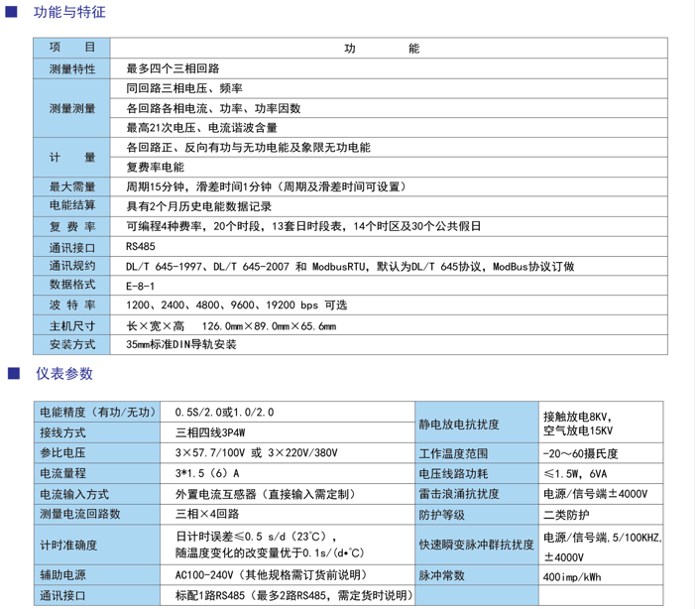Click the 功能与特征 section heading

[x=69, y=12]
